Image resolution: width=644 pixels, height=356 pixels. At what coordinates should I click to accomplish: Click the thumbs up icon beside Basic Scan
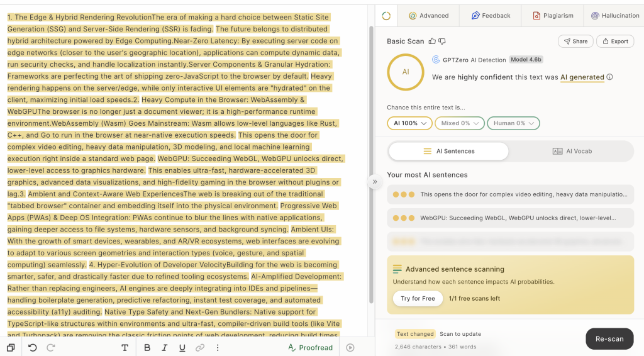coord(432,41)
